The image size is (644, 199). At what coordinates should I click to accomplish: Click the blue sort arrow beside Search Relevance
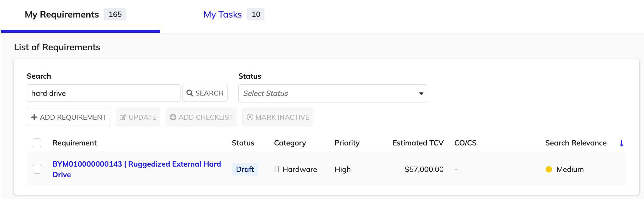[622, 143]
